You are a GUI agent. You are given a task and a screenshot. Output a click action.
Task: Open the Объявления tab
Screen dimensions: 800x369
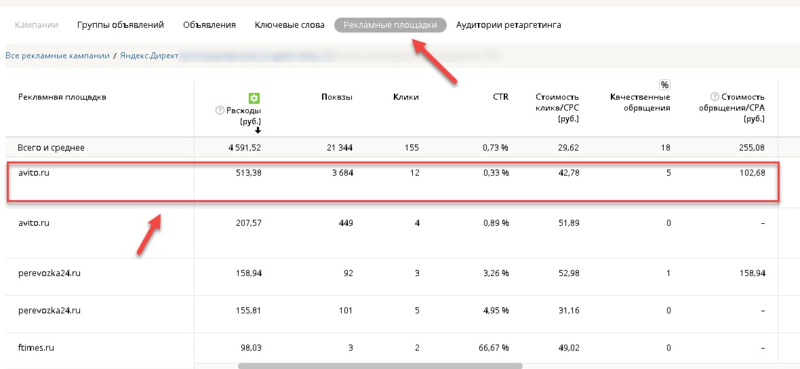pos(209,24)
